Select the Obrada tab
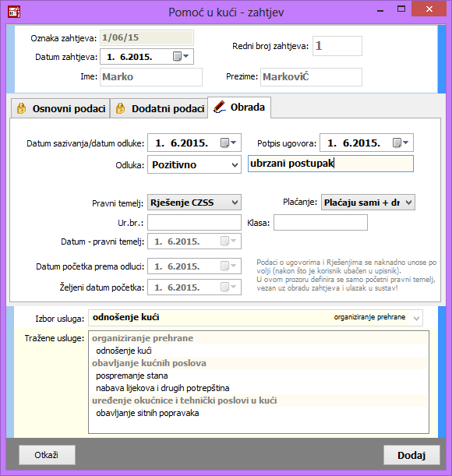This screenshot has width=452, height=476. (x=239, y=108)
